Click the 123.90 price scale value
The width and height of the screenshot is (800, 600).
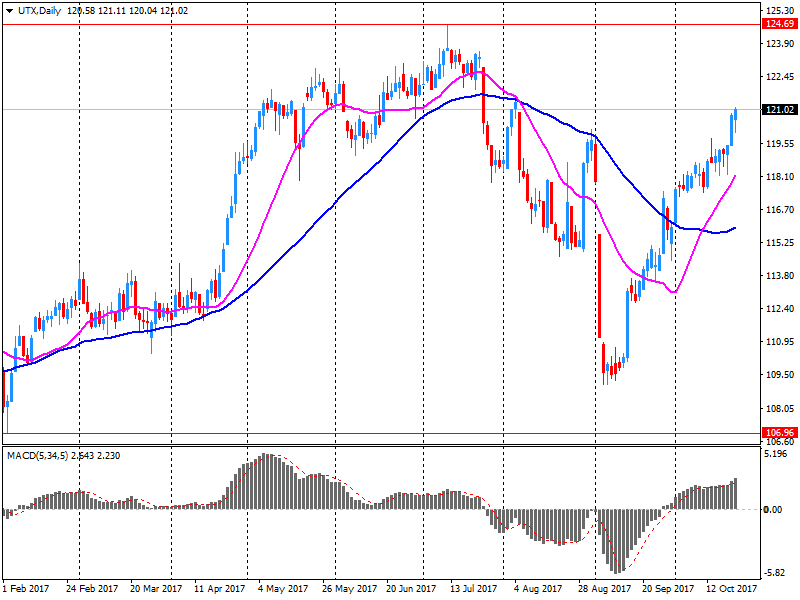pyautogui.click(x=780, y=44)
